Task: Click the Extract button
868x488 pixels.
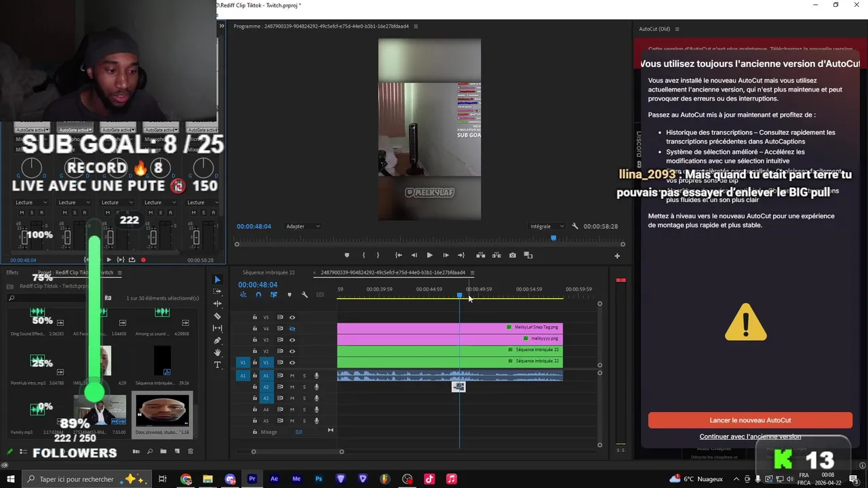Action: tap(496, 256)
